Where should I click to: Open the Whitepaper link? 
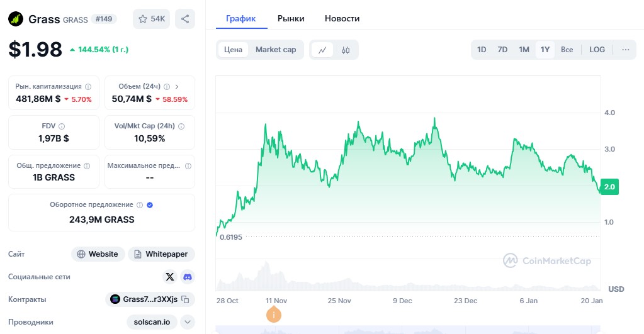161,254
